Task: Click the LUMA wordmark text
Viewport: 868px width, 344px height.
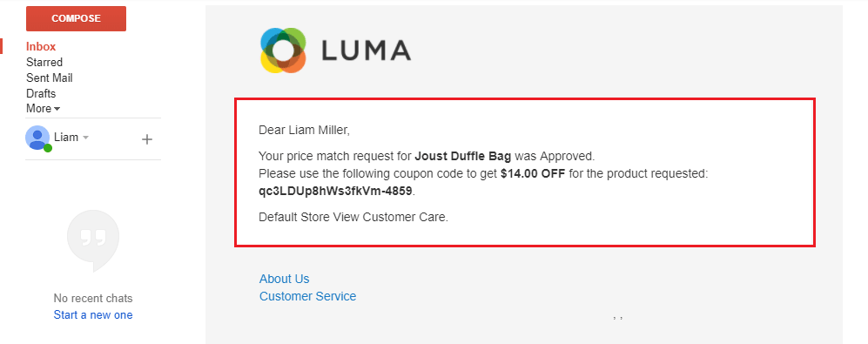Action: pyautogui.click(x=366, y=51)
